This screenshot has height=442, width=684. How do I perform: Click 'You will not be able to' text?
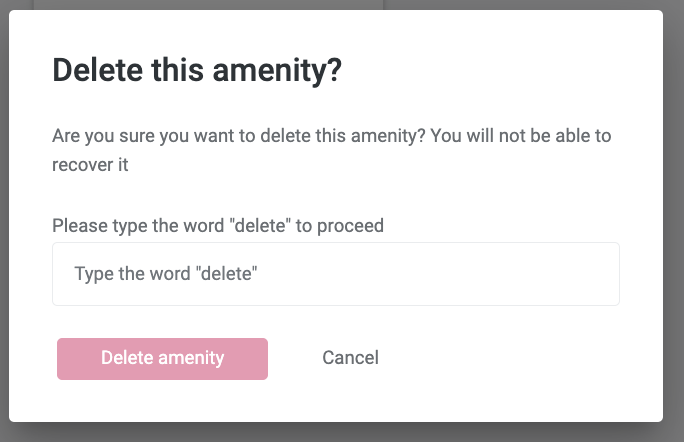518,135
